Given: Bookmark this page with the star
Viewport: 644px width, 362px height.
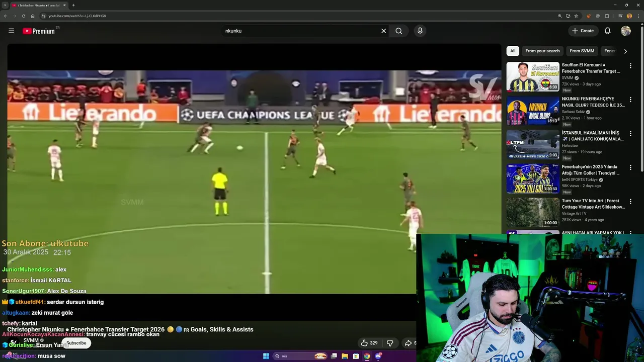Looking at the screenshot, I should pyautogui.click(x=576, y=16).
